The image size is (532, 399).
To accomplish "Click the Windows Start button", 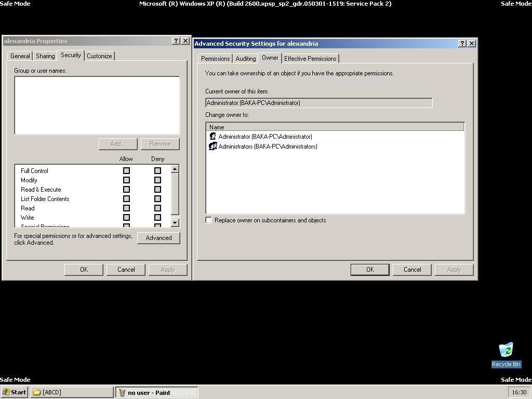I will tap(15, 392).
